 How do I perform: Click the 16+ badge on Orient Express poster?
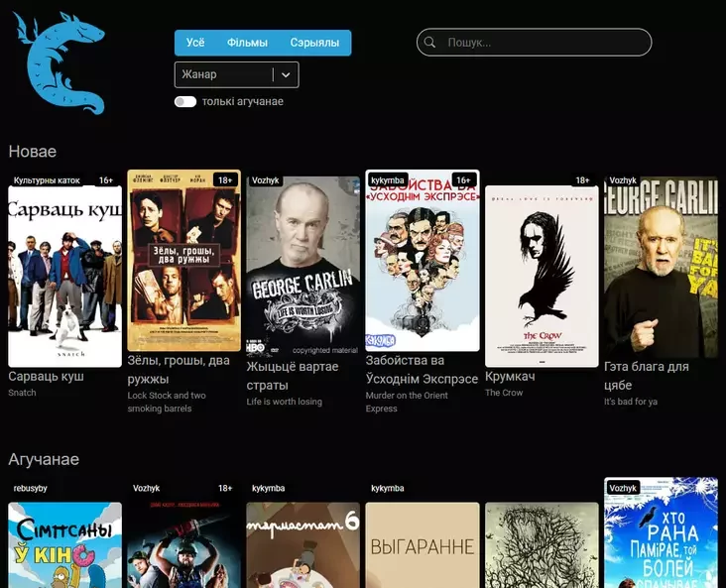pos(463,180)
